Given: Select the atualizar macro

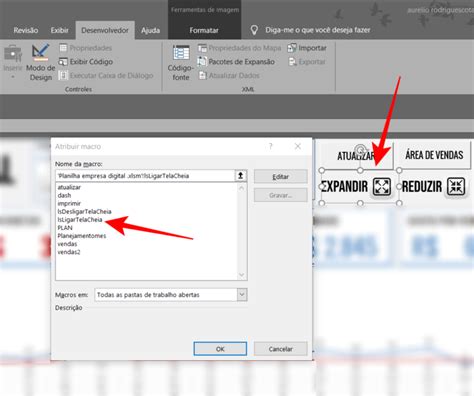Looking at the screenshot, I should pos(69,187).
